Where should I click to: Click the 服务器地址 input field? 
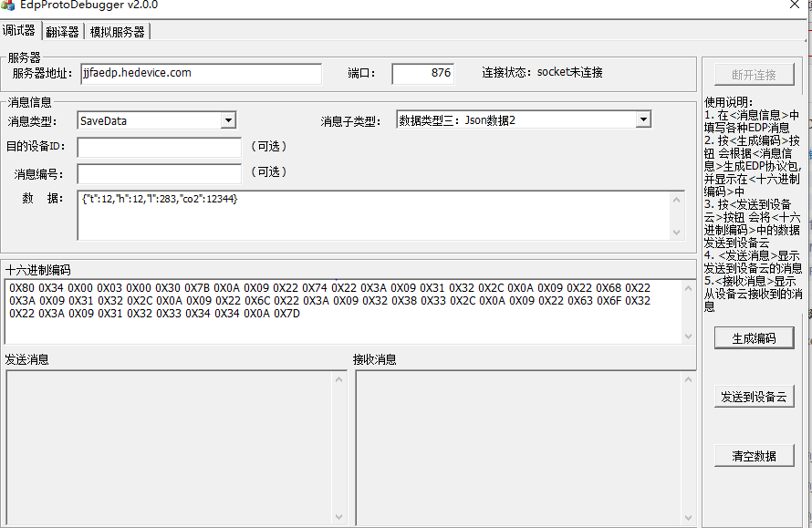coord(201,74)
